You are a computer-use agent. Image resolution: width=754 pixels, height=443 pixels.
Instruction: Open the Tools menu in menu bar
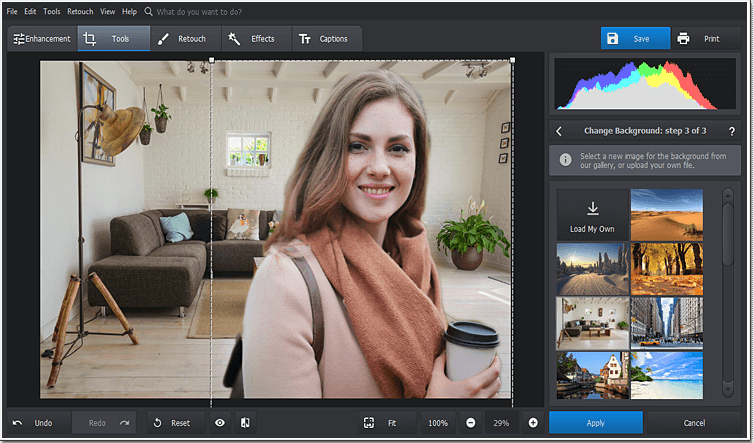[51, 12]
